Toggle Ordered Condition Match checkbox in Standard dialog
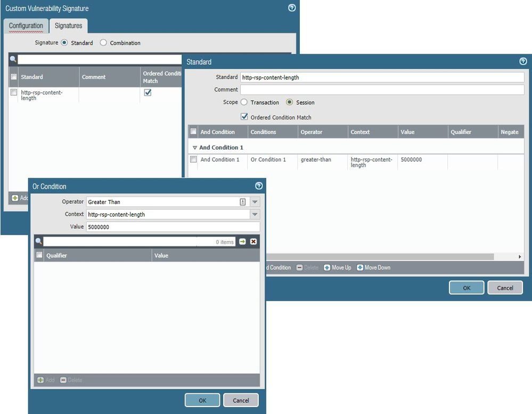The width and height of the screenshot is (532, 414). [244, 117]
